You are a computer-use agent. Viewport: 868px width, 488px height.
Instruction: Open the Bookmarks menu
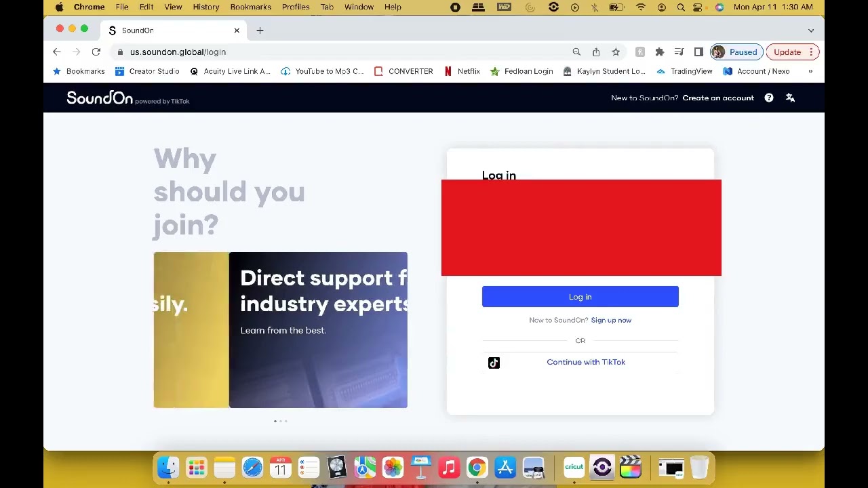pos(251,7)
